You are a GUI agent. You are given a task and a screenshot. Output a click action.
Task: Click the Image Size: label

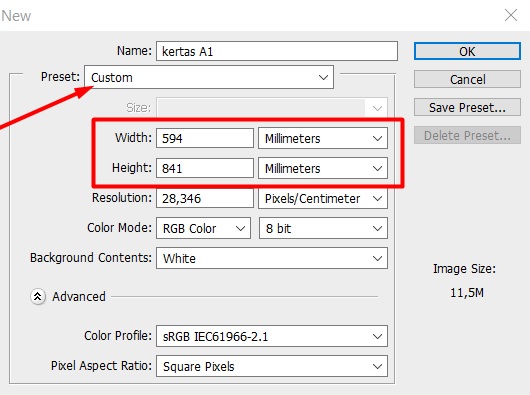coord(464,269)
